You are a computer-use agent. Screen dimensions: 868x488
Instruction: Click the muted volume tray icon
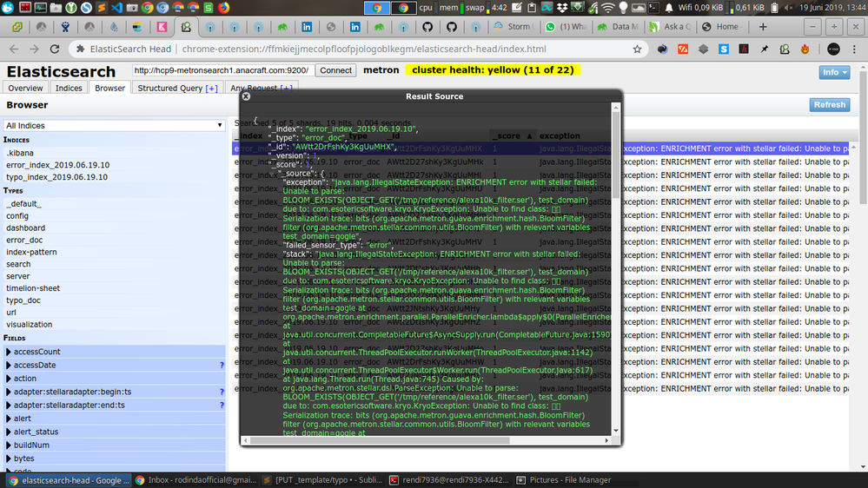click(x=788, y=8)
